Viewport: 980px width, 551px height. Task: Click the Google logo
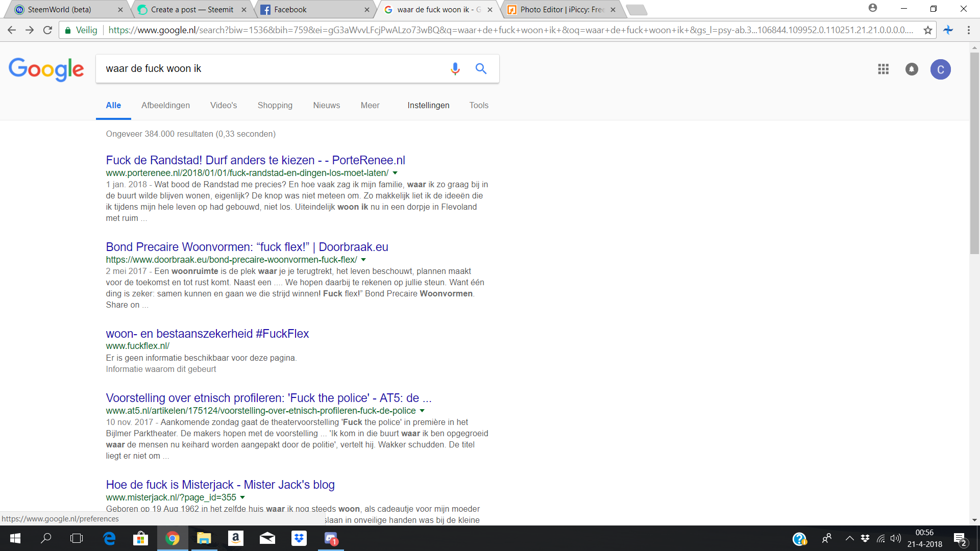[46, 69]
